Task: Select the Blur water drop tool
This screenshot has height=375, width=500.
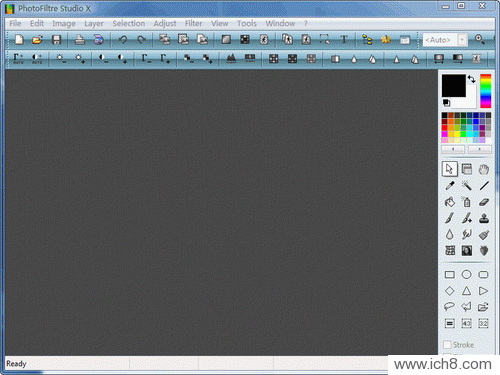Action: tap(450, 234)
